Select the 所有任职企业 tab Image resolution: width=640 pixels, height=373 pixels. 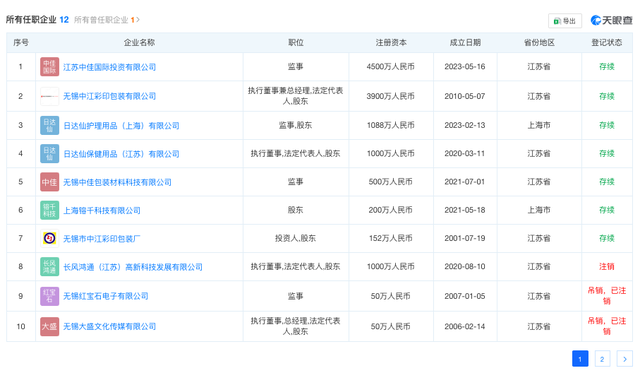pyautogui.click(x=37, y=20)
